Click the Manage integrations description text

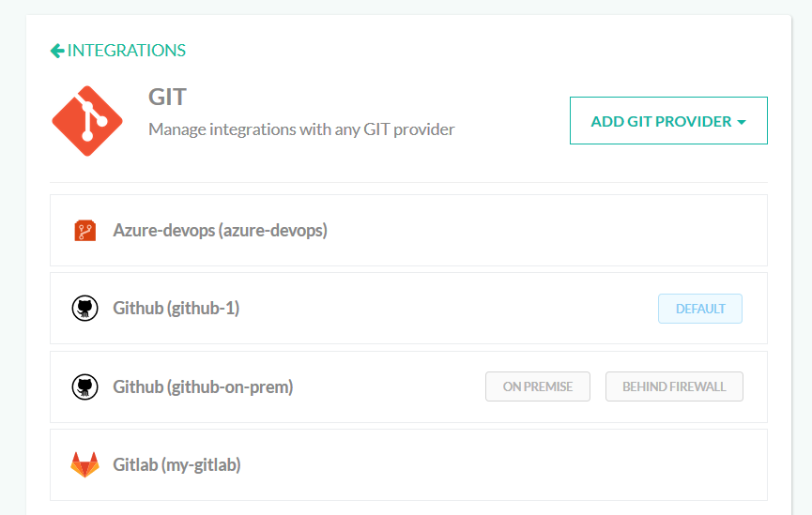pos(301,129)
